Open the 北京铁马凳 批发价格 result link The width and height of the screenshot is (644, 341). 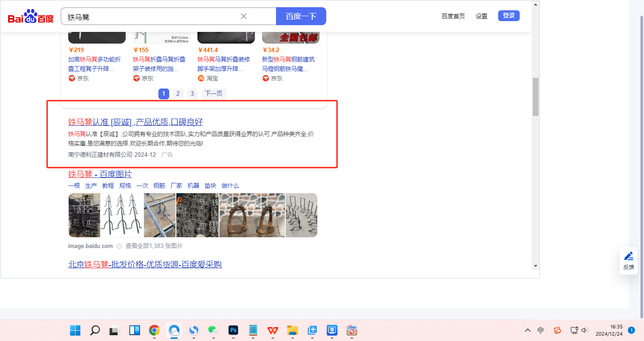pyautogui.click(x=145, y=264)
